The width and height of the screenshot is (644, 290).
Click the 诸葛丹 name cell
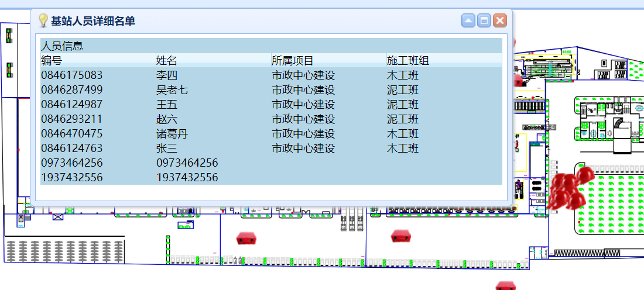(172, 134)
